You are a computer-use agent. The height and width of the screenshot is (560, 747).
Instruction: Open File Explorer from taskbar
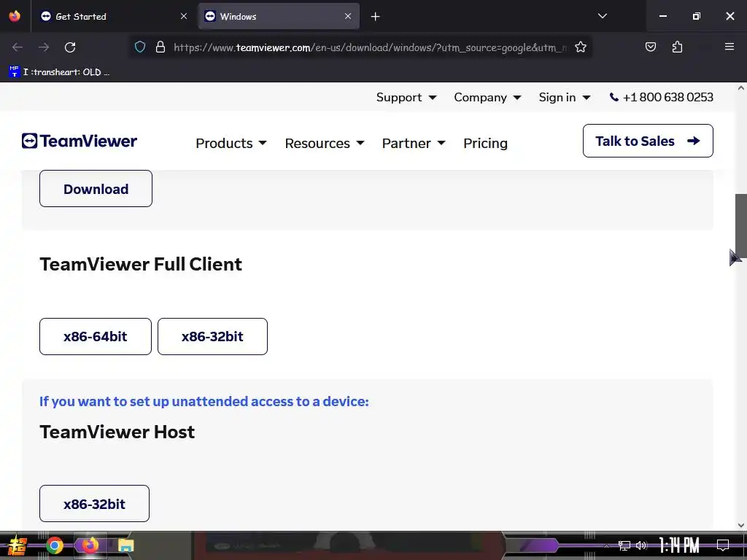coord(125,545)
